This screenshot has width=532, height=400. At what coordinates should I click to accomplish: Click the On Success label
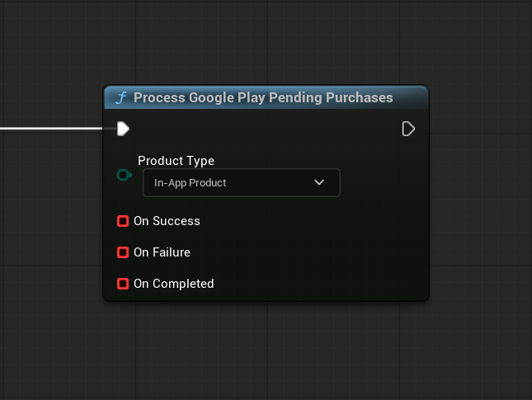[167, 221]
